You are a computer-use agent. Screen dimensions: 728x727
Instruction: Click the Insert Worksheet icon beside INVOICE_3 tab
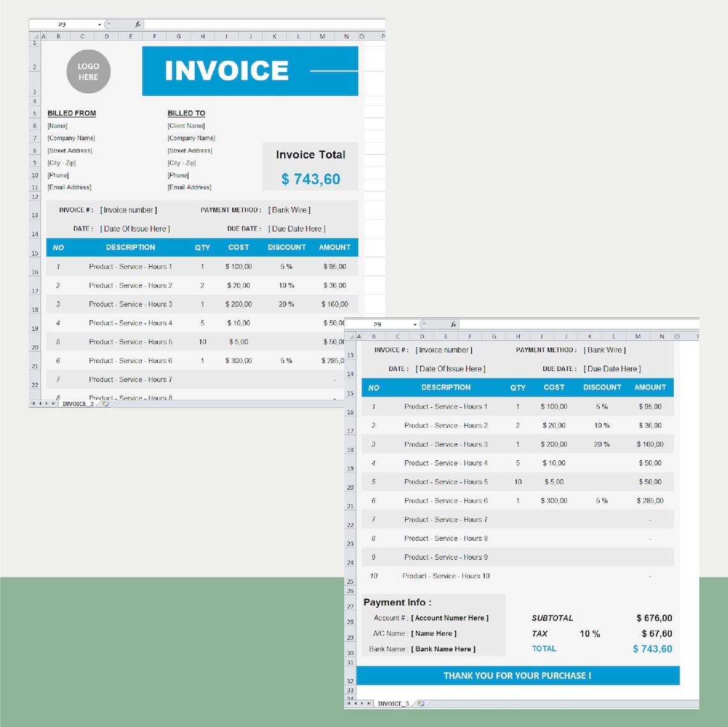tap(104, 403)
